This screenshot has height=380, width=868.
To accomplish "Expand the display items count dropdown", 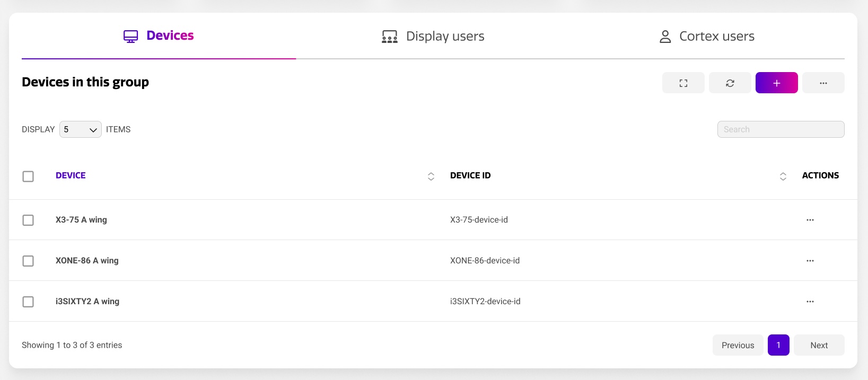I will 80,129.
